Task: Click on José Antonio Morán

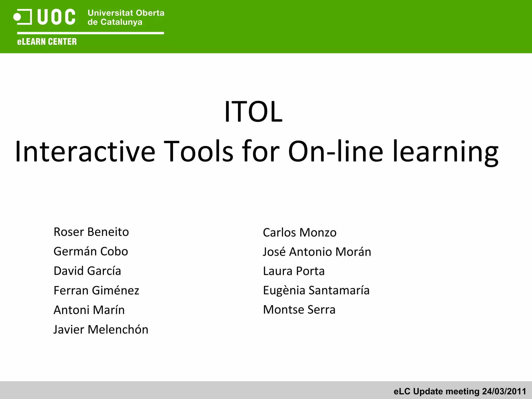Action: coord(317,251)
